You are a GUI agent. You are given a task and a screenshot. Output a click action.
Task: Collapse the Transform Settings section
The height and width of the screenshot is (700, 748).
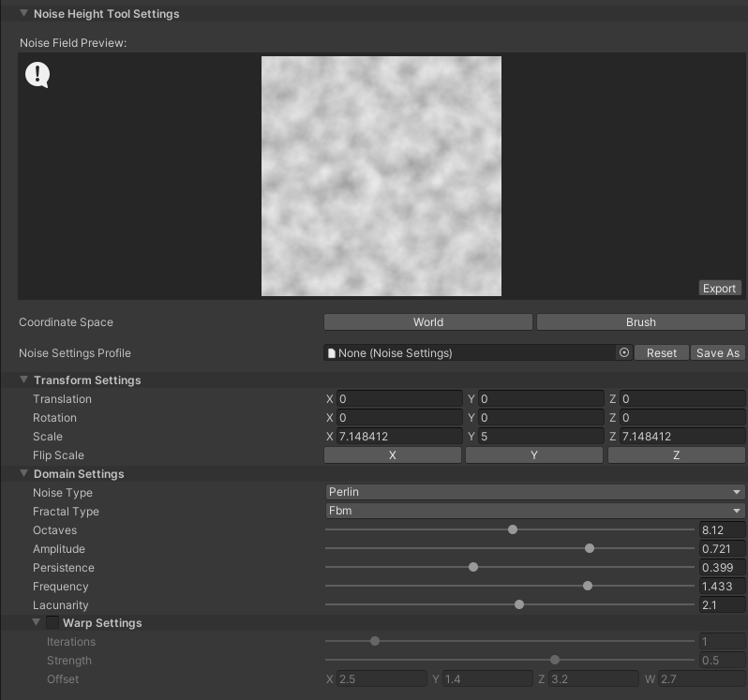[24, 380]
